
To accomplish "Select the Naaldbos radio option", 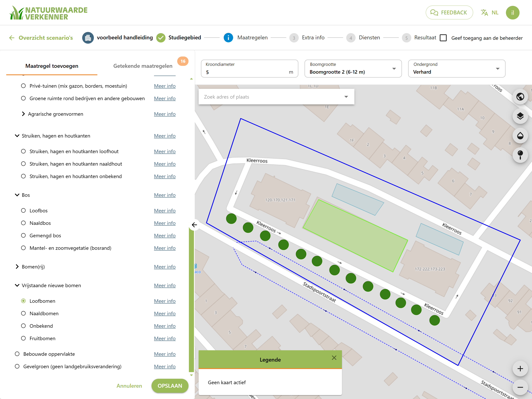I will click(23, 223).
